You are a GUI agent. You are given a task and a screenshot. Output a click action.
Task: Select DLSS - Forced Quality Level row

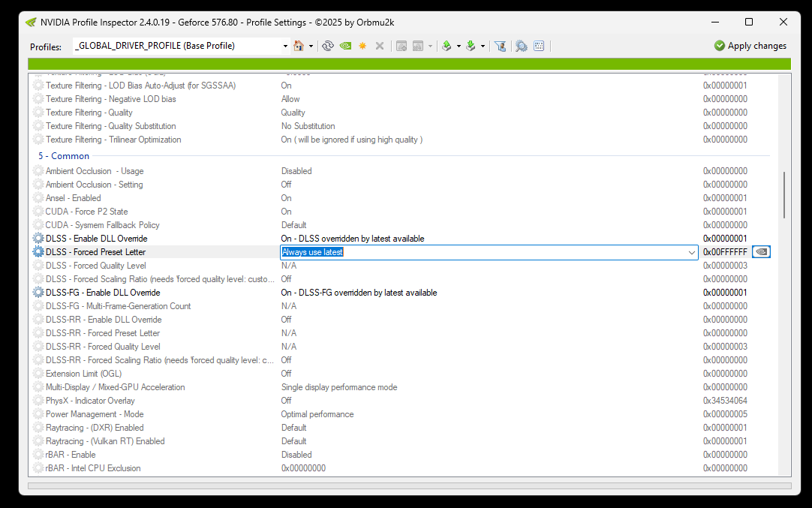(401, 266)
